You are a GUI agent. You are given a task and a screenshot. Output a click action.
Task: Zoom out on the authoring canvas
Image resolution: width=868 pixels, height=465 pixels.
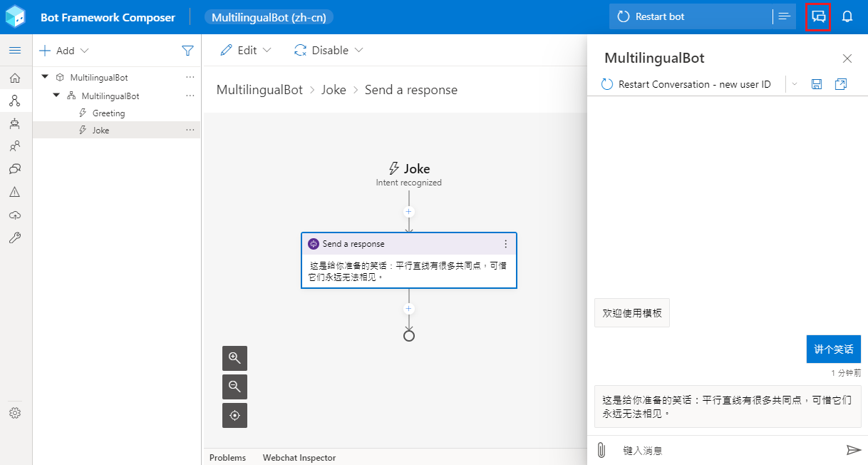(x=234, y=387)
